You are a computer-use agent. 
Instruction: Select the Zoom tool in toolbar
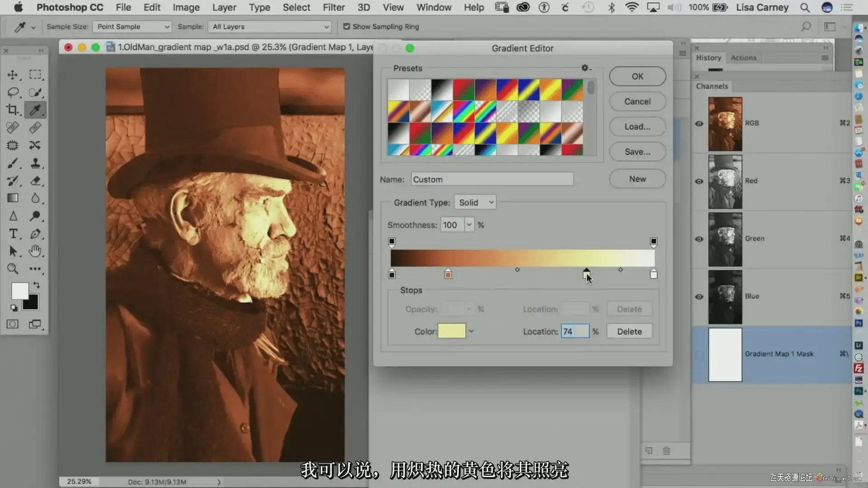tap(13, 269)
